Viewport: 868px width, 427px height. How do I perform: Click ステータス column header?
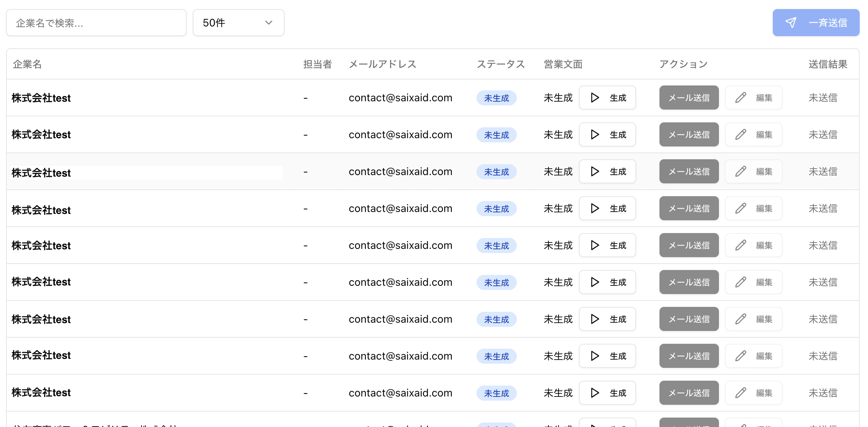pos(500,64)
